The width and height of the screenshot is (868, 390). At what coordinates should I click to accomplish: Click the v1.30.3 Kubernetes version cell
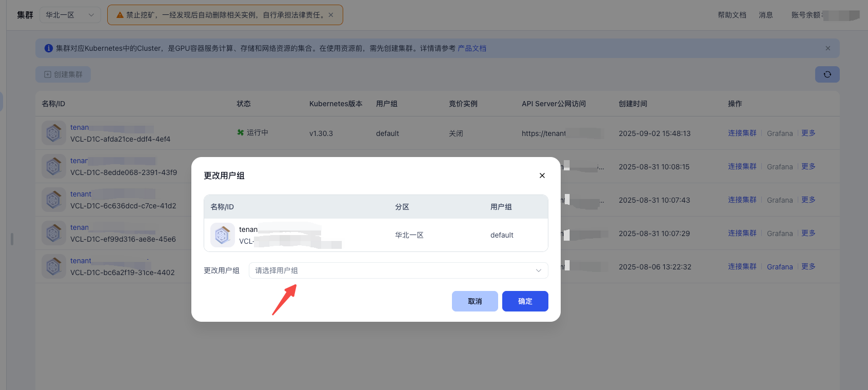(321, 133)
